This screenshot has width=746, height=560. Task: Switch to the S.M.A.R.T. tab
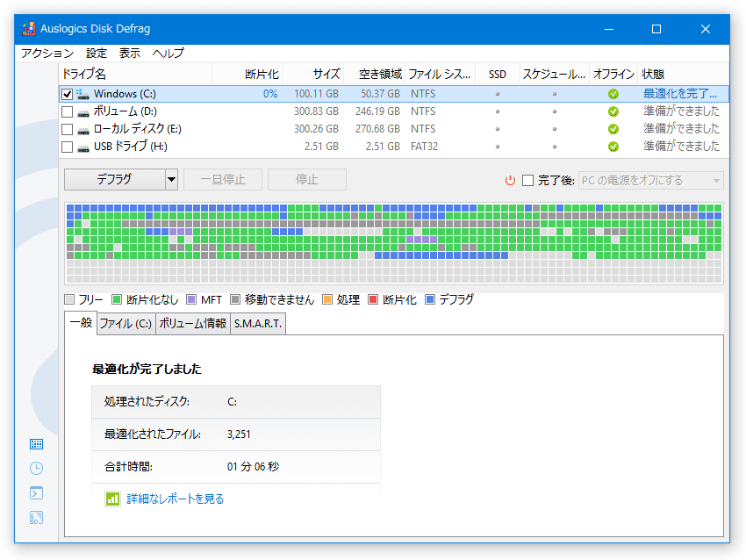[x=258, y=324]
